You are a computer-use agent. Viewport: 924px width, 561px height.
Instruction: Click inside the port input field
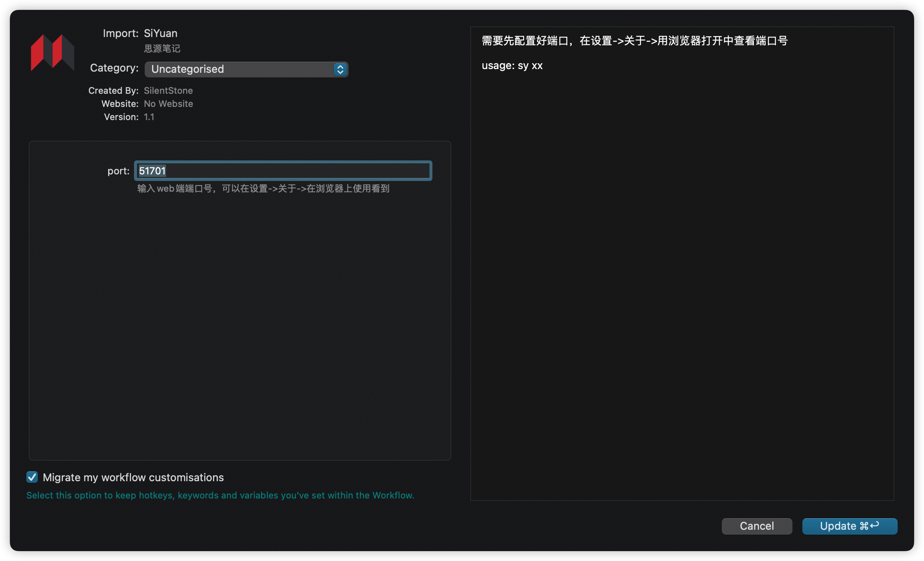pyautogui.click(x=296, y=171)
